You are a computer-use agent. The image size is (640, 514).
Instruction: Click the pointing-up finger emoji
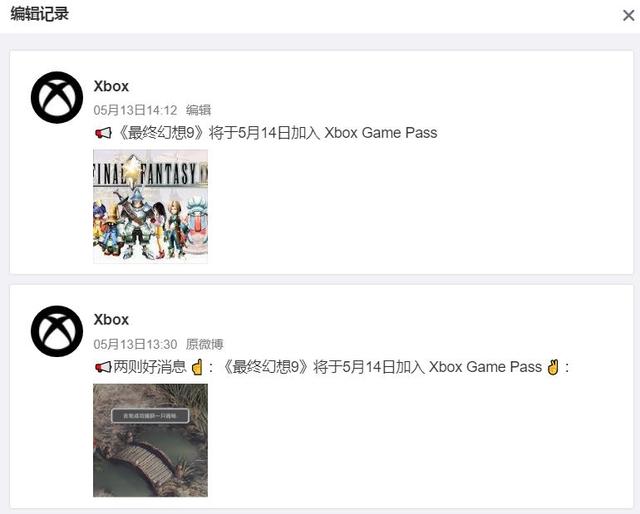197,367
